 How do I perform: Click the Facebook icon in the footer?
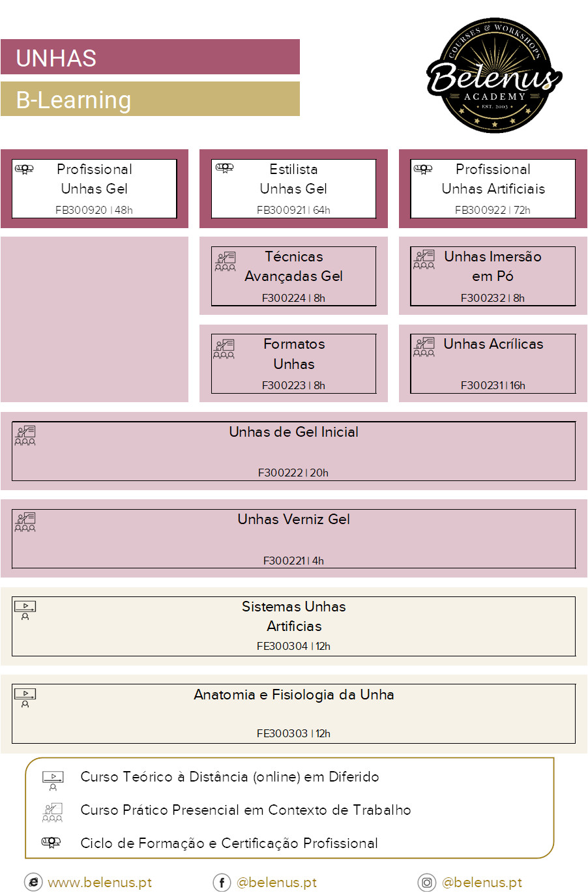[222, 883]
